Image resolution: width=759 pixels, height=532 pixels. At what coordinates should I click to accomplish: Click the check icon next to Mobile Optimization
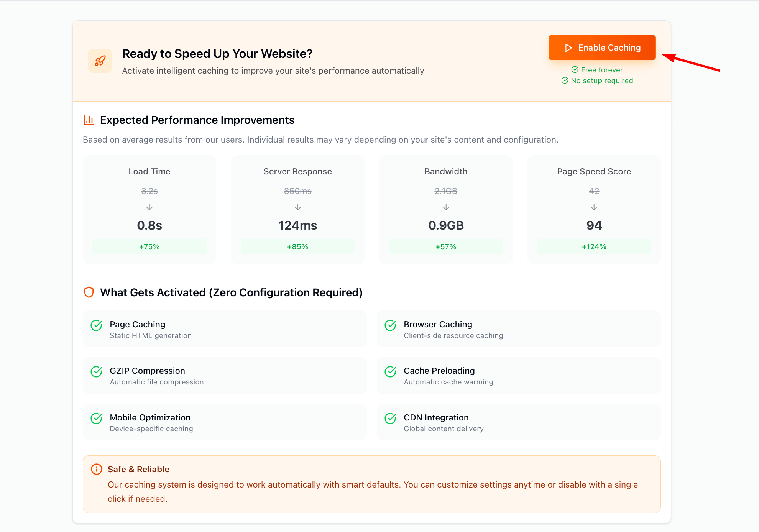[97, 419]
